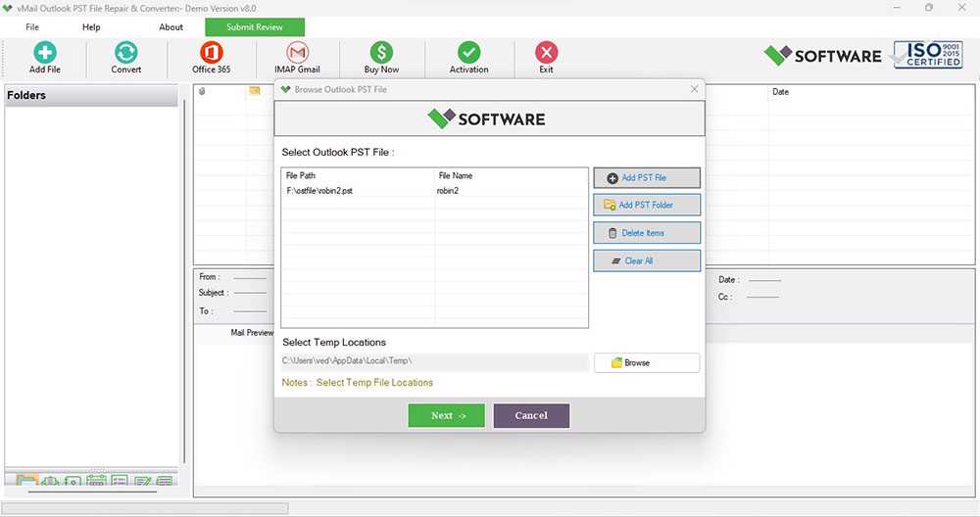
Task: Click the attachment paperclip column icon
Action: pos(202,91)
